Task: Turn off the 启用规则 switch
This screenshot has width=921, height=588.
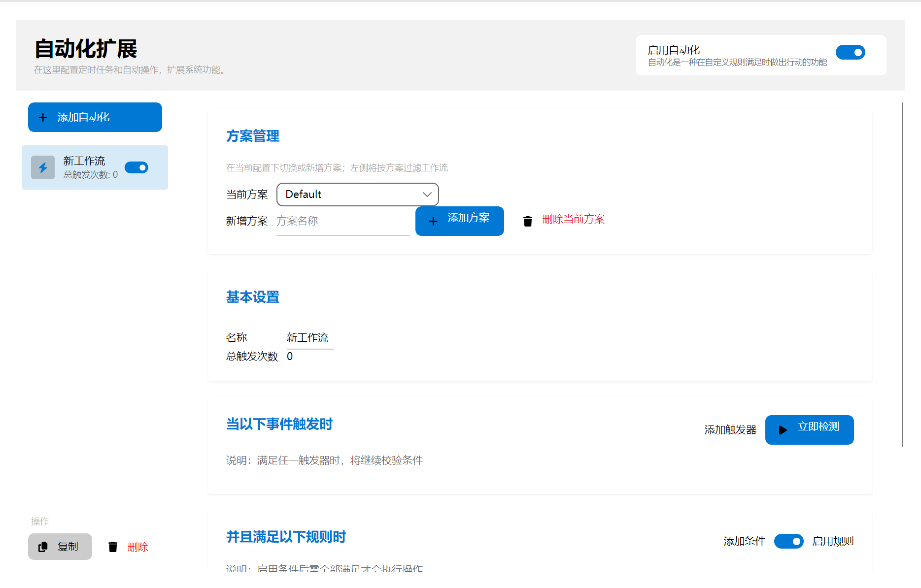Action: coord(789,541)
